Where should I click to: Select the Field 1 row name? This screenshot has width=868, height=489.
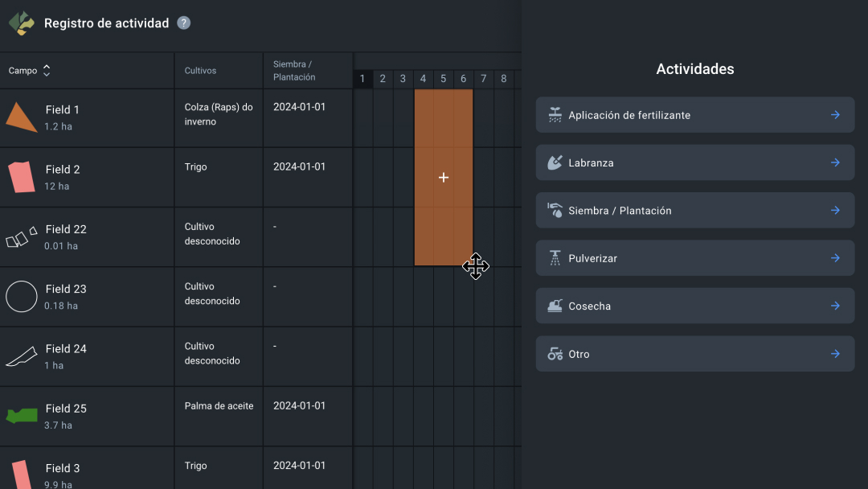tap(62, 109)
